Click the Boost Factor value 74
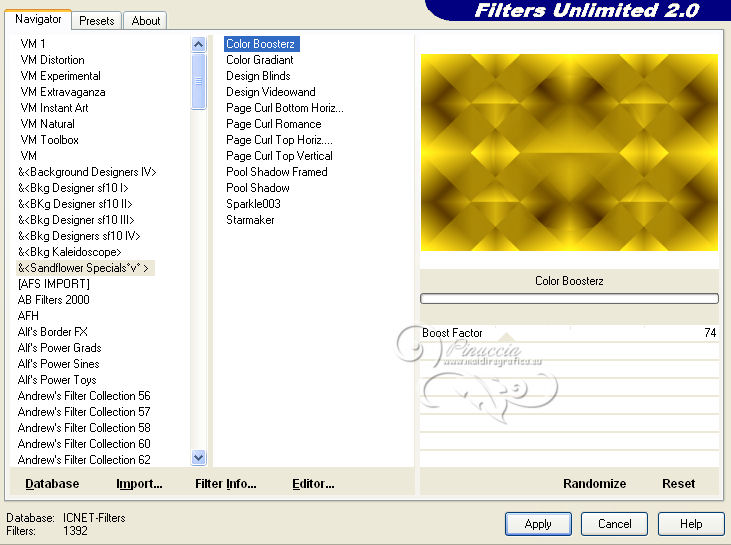 pos(710,332)
